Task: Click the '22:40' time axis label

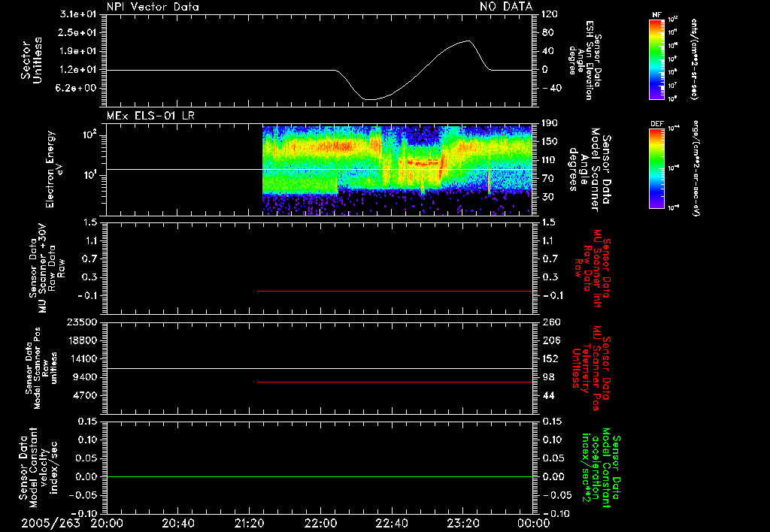Action: [391, 523]
